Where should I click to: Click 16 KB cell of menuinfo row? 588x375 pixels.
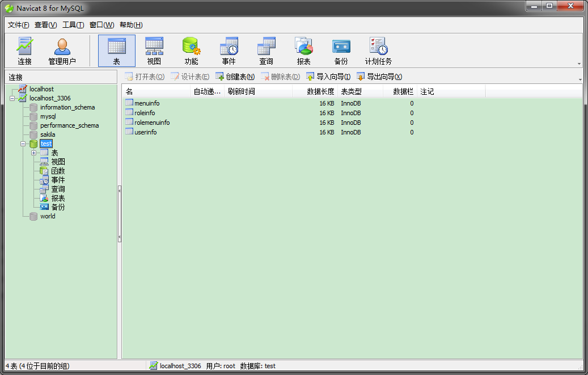327,103
